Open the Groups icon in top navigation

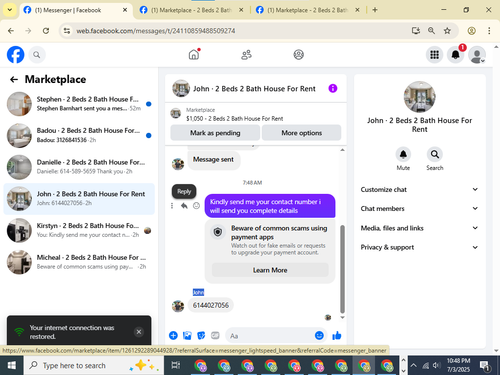[x=298, y=55]
